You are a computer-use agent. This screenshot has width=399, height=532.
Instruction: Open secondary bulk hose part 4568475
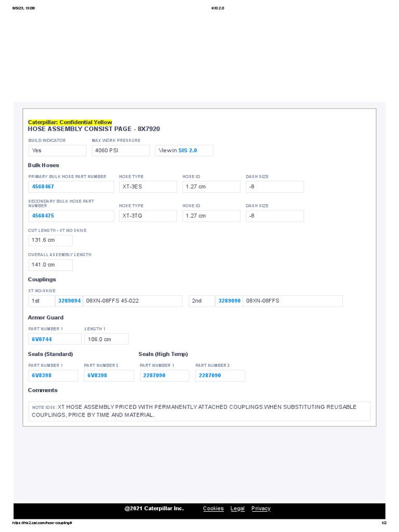click(x=43, y=216)
